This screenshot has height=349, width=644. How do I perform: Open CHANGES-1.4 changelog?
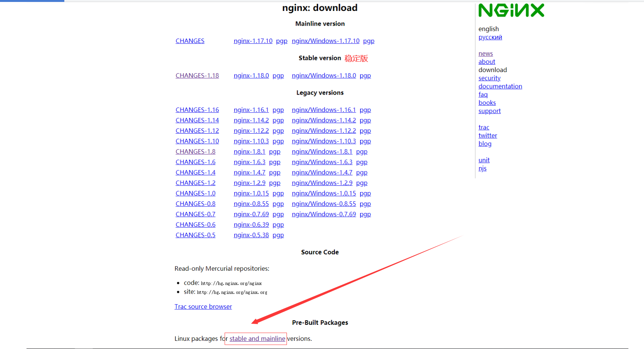(195, 173)
